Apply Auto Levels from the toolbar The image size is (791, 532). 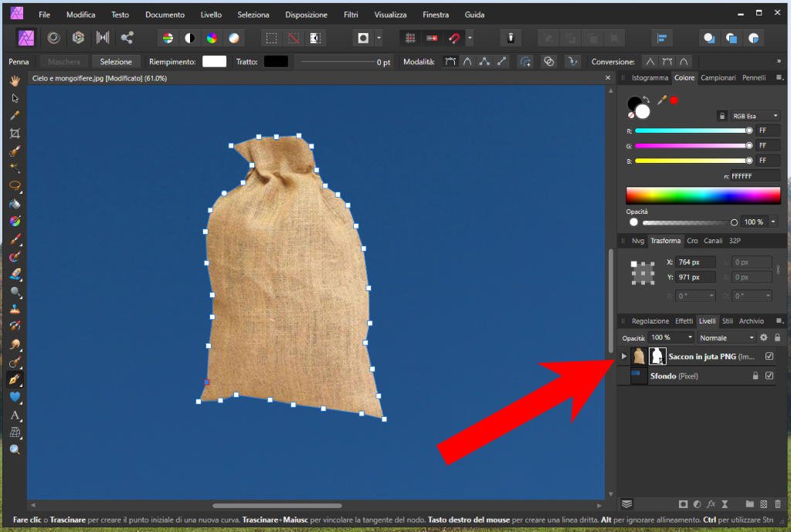pos(168,38)
